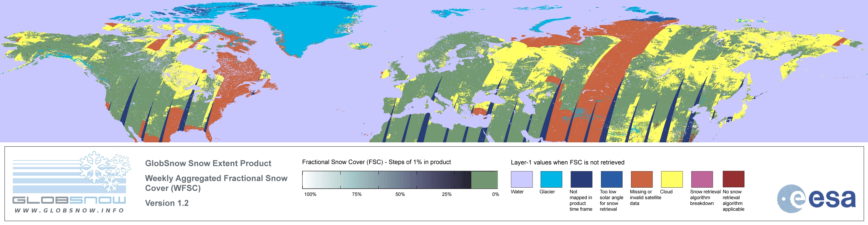Click the 'Snow retrieval algorithm breakdown' label
This screenshot has width=868, height=225.
point(705,197)
